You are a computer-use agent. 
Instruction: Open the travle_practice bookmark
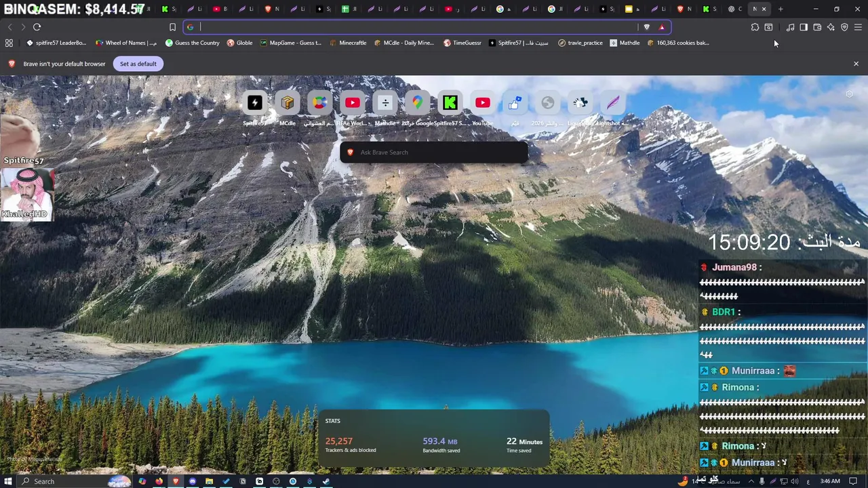click(x=580, y=43)
